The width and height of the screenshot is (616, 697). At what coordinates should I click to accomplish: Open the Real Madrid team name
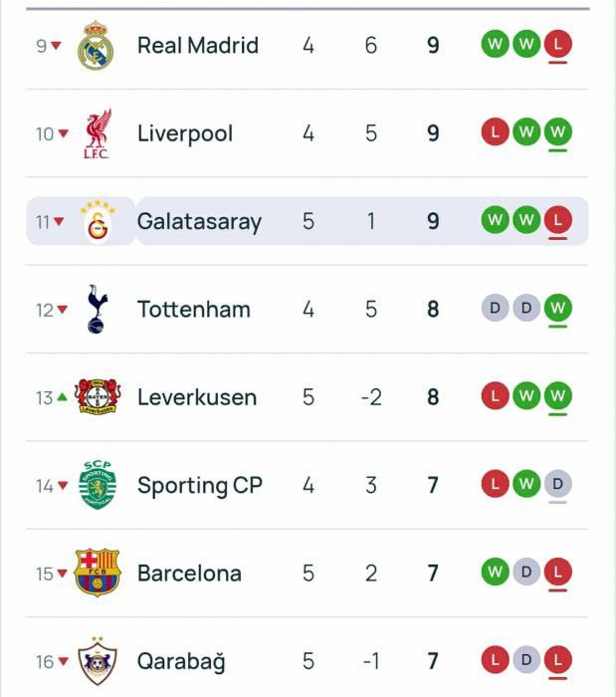click(x=197, y=46)
